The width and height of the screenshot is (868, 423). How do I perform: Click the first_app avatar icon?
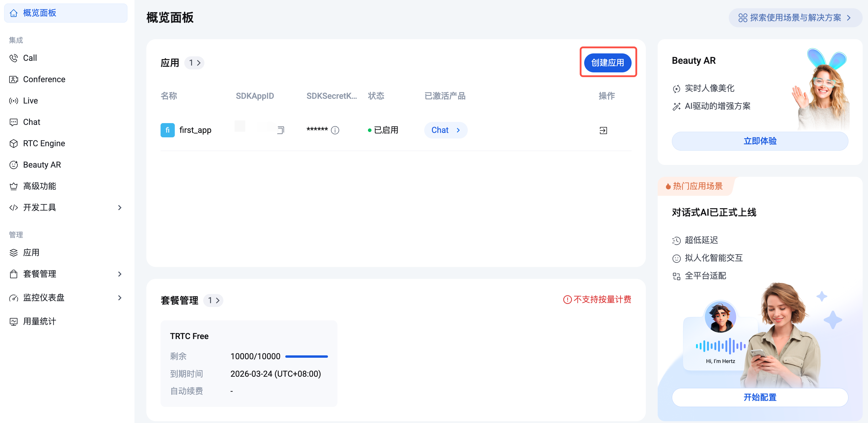click(167, 130)
